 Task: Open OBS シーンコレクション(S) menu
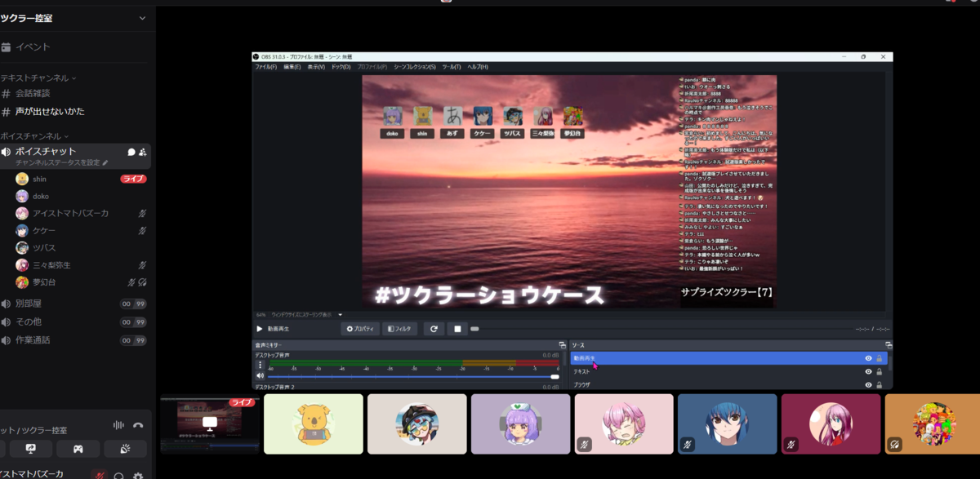coord(415,67)
